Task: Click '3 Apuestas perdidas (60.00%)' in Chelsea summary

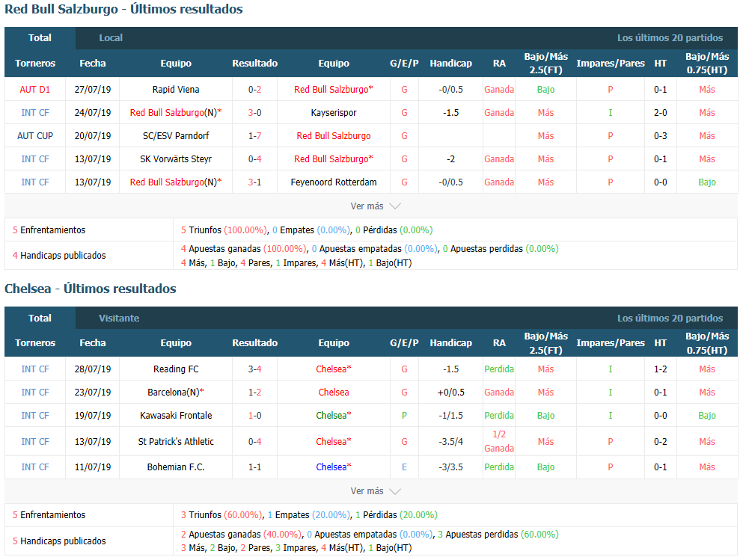Action: point(498,535)
